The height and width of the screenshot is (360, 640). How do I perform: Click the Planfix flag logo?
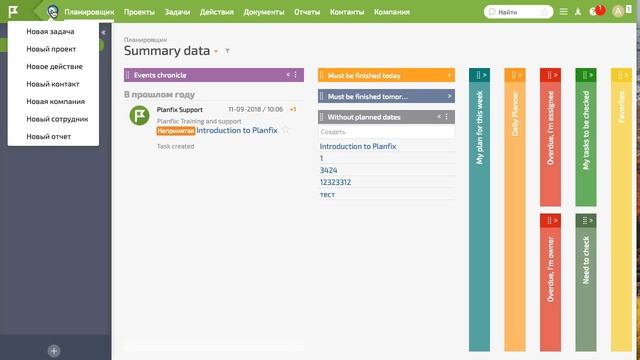13,11
